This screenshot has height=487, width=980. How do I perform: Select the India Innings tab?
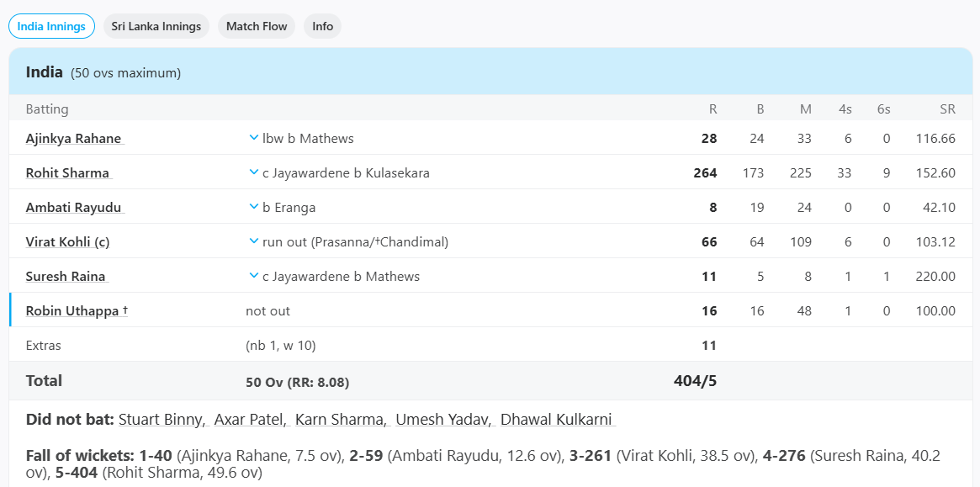(51, 26)
